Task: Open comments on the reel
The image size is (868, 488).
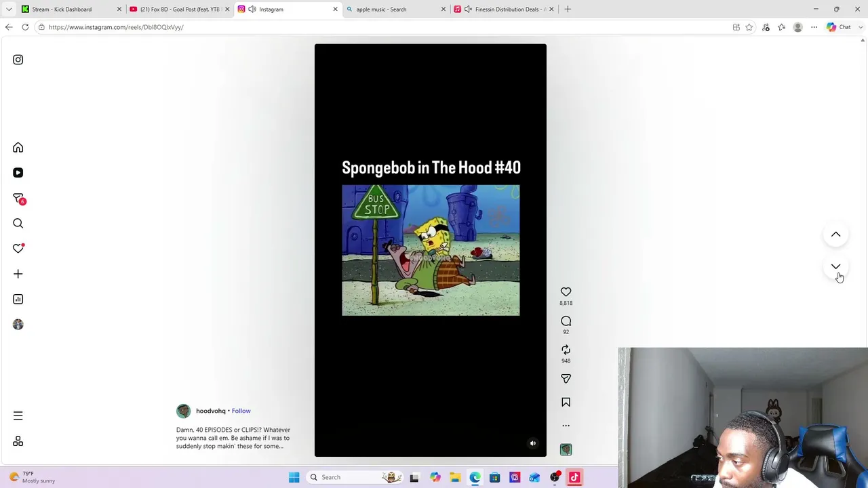Action: (x=566, y=321)
